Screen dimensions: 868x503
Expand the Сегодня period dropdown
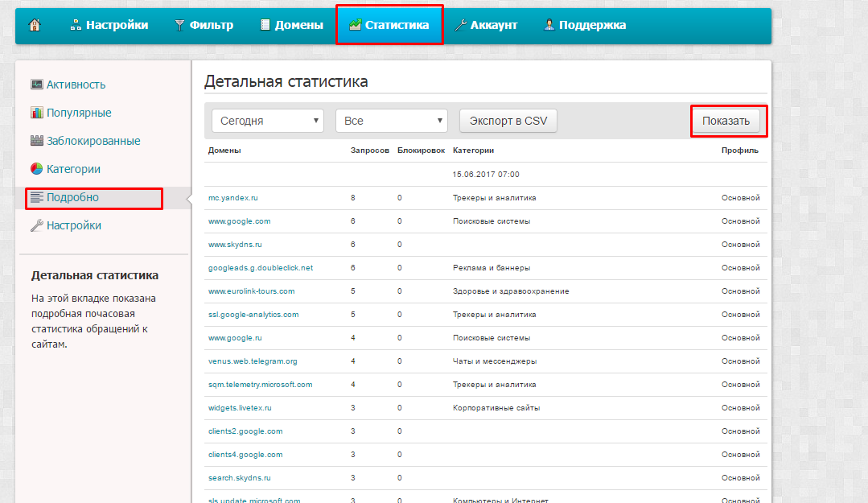[x=268, y=121]
